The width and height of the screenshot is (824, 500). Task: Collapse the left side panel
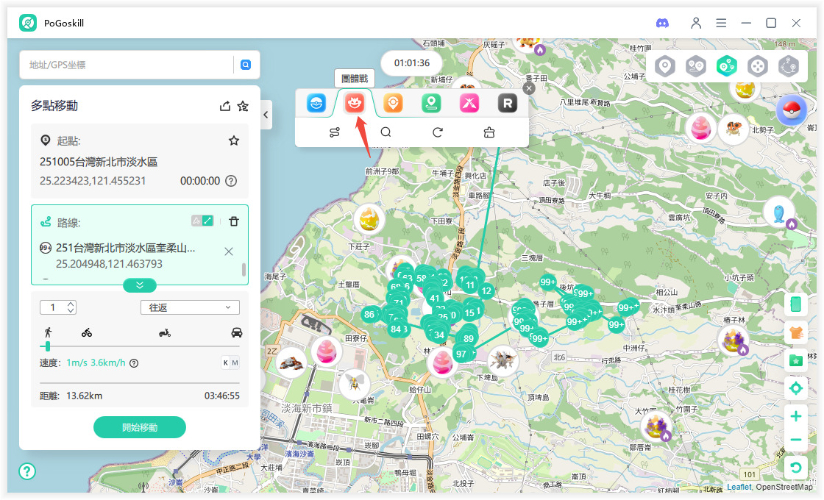(x=267, y=116)
